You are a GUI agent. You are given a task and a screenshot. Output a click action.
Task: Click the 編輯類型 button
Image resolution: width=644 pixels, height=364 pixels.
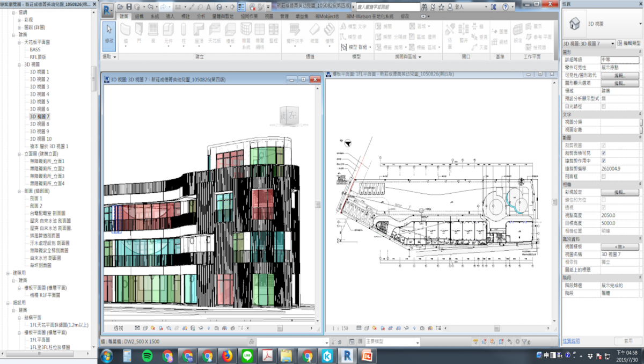point(628,43)
